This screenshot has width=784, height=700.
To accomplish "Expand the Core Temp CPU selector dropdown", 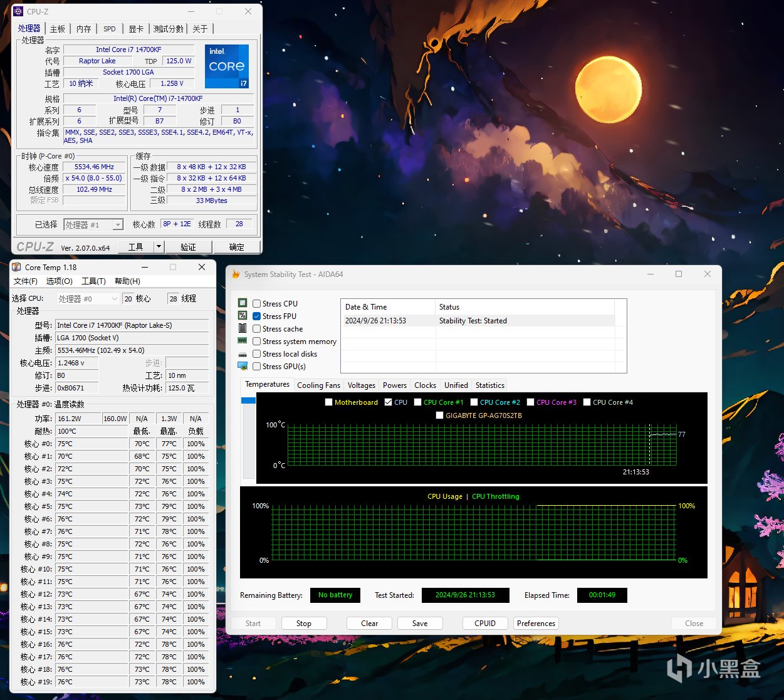I will 114,299.
